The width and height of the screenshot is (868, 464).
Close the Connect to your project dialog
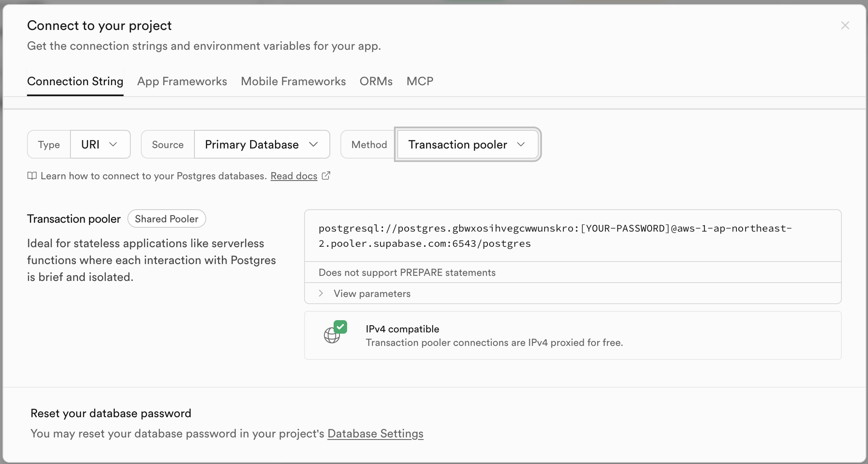point(845,25)
